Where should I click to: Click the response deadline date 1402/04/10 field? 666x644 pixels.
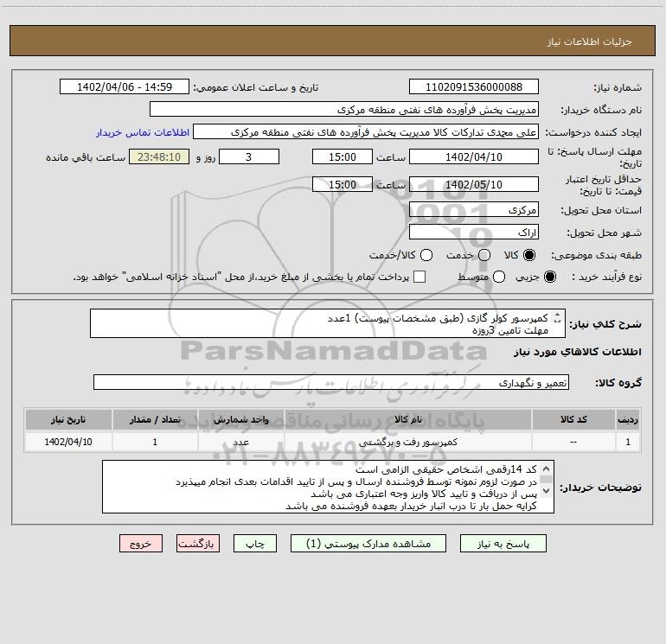click(x=474, y=156)
